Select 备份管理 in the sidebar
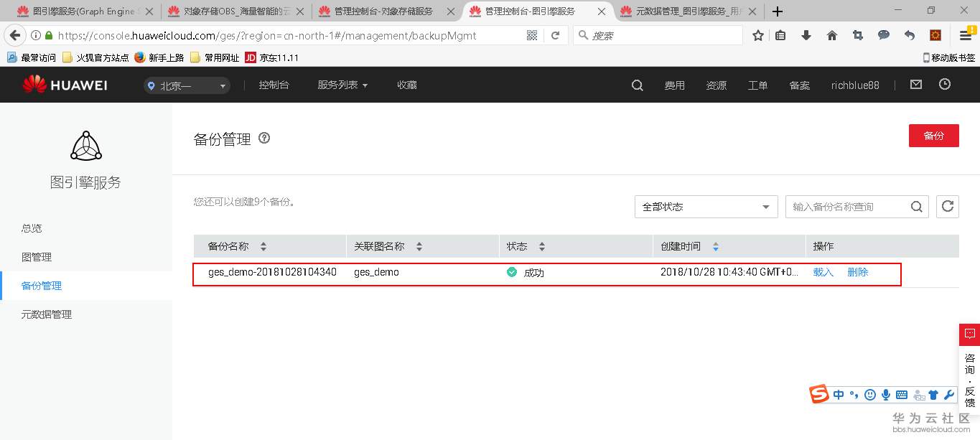 [42, 286]
